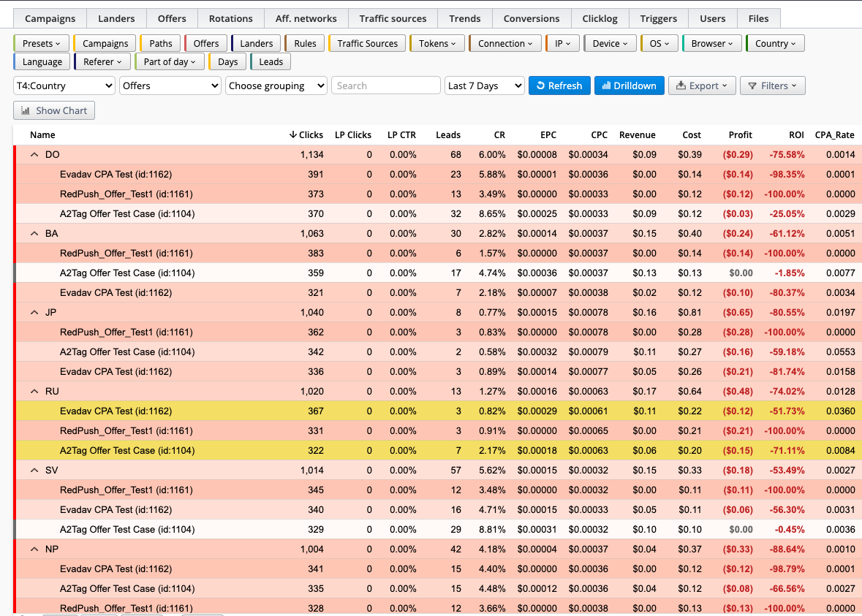Collapse the RU country group chevron

tap(34, 391)
